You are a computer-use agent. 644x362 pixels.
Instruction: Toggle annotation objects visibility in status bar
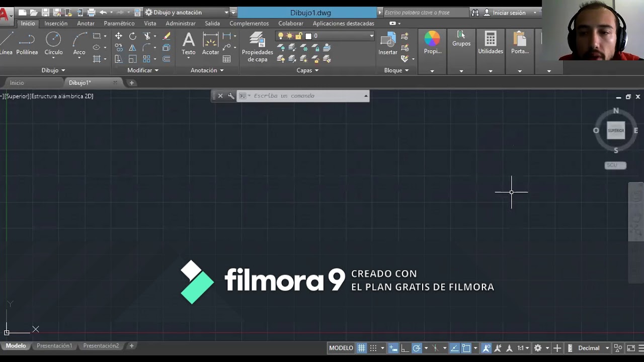487,348
